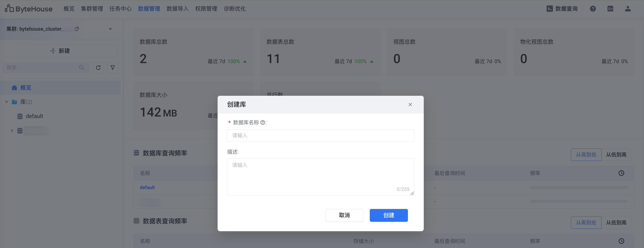644x248 pixels.
Task: Switch language with the En icon
Action: click(610, 9)
